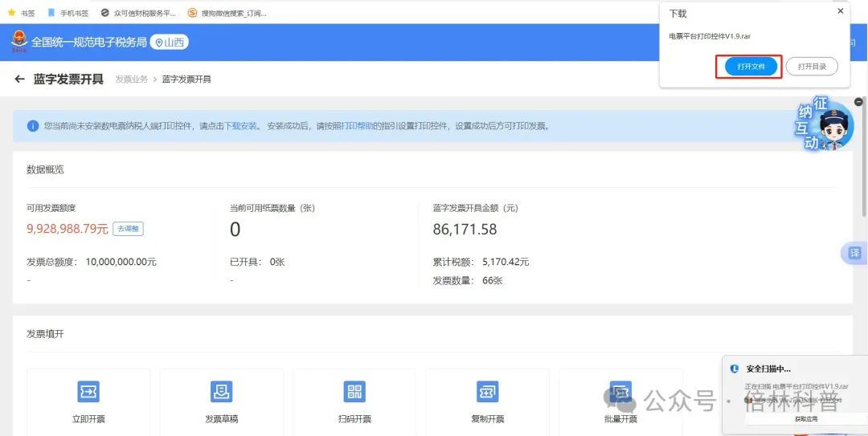
Task: Click the 86,171.58 invoice amount value
Action: [465, 229]
